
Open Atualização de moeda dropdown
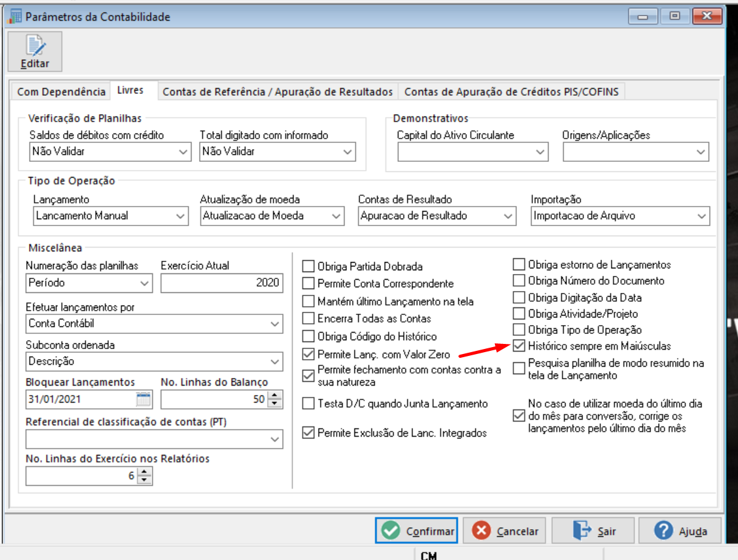(272, 215)
